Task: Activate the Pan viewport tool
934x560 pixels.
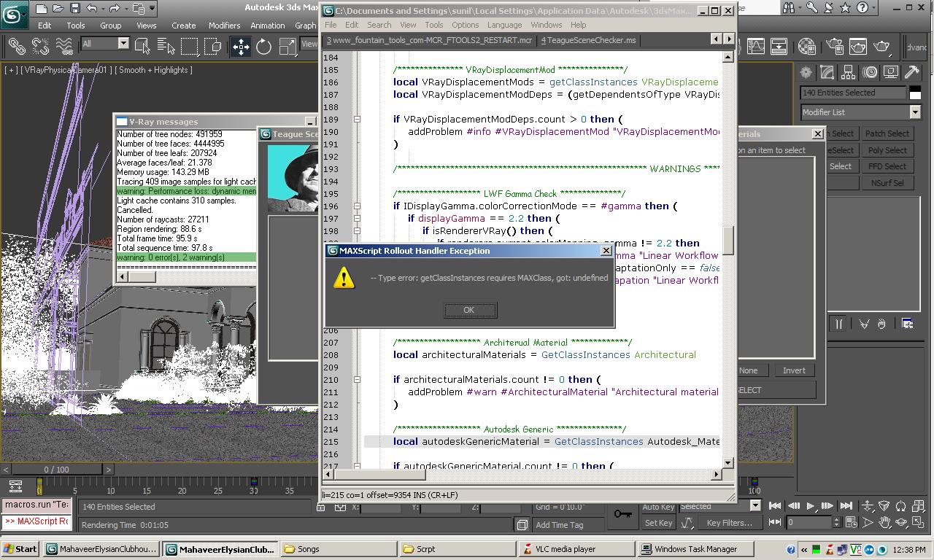Action: (885, 521)
